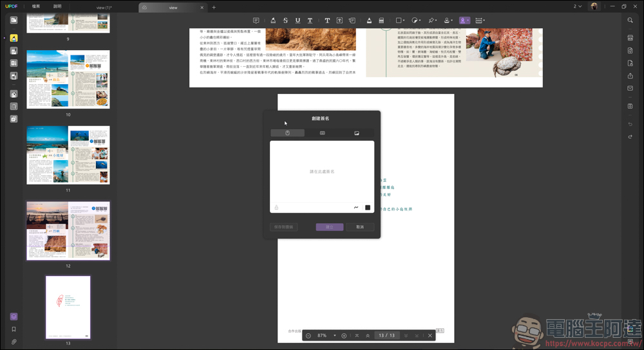Open the OCR icon in right sidebar
644x350 pixels.
coord(630,38)
